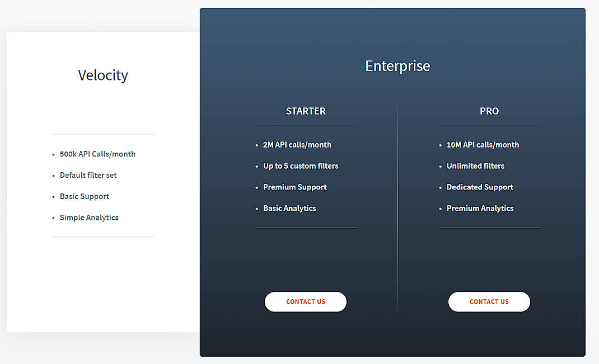Viewport: 599px width, 364px height.
Task: Select the 10M API calls/month feature
Action: point(483,144)
